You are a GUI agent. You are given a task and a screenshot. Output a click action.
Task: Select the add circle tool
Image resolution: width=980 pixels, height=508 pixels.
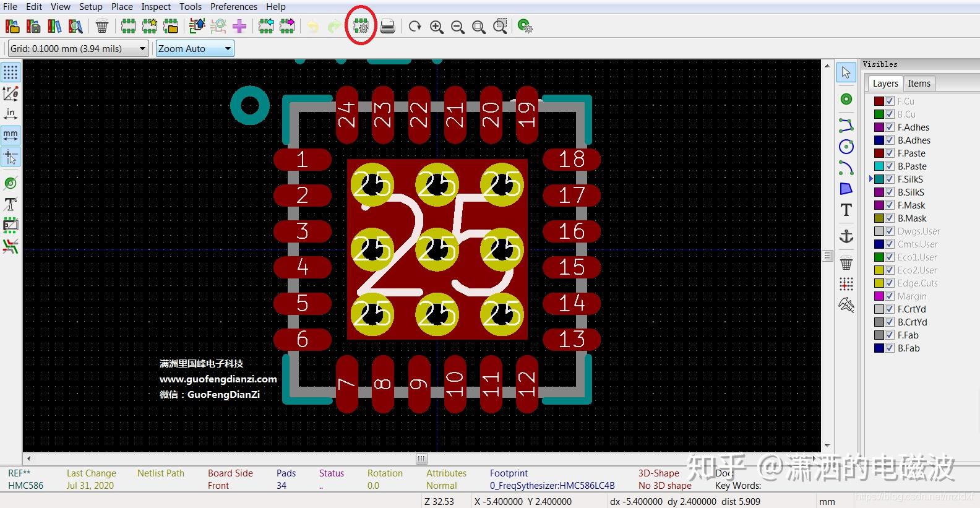tap(846, 147)
